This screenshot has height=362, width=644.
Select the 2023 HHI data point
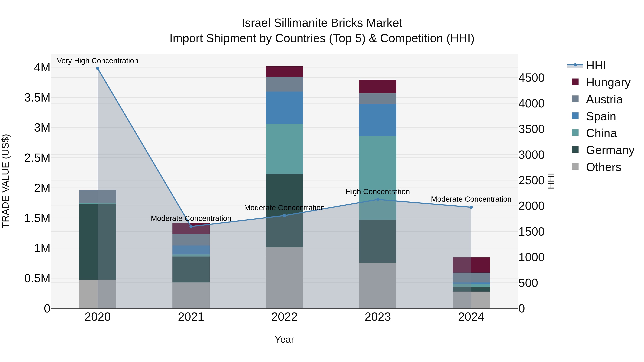(x=378, y=200)
